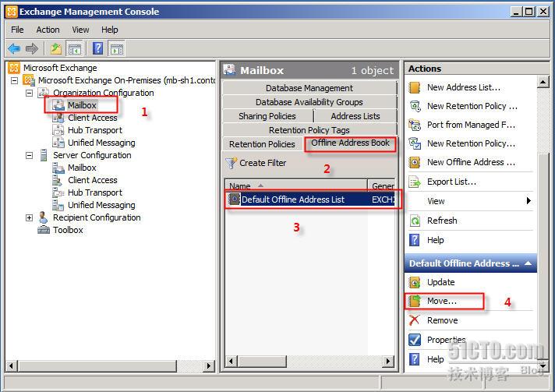The width and height of the screenshot is (555, 392).
Task: Click the right scroll arrow of result list
Action: pos(388,362)
